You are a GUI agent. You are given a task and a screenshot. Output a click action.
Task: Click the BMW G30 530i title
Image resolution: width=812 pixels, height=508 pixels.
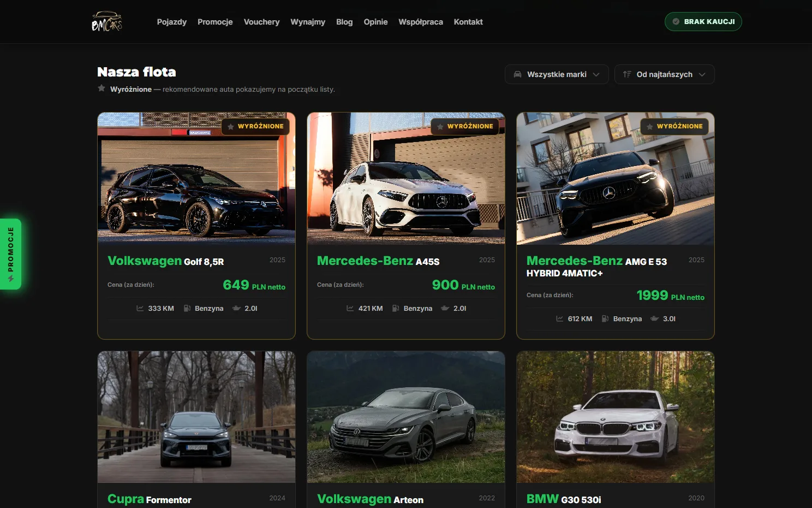[564, 499]
